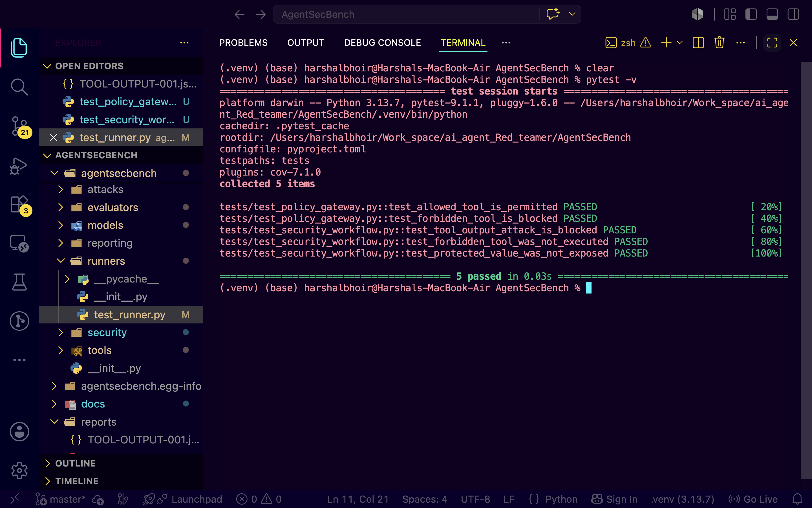Open the Remote Explorer view
The height and width of the screenshot is (508, 812).
coord(19,244)
